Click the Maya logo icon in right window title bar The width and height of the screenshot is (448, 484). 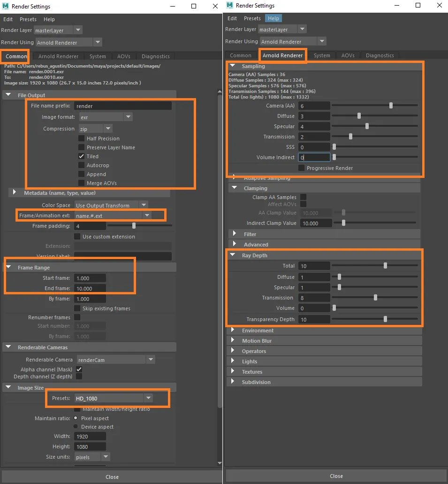point(229,5)
